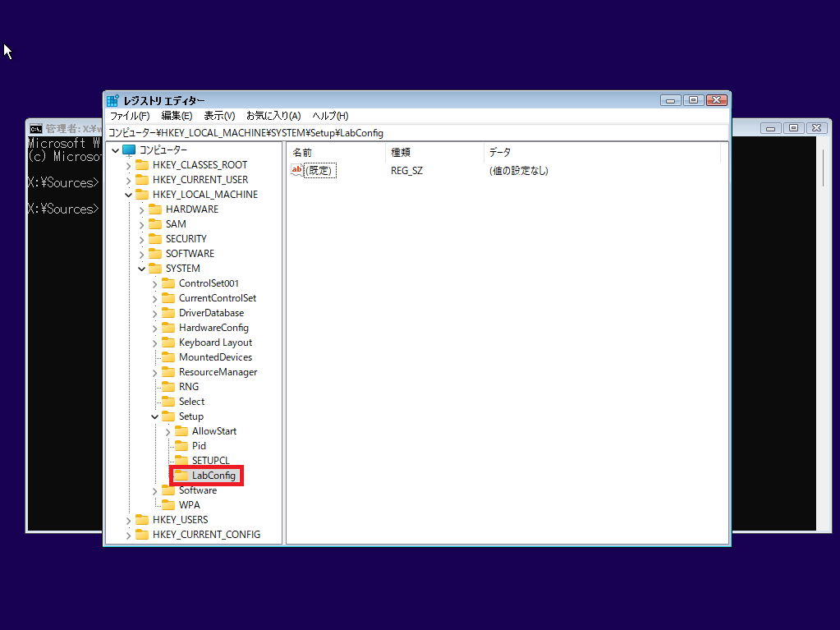840x630 pixels.
Task: Click the コンピューター computer icon
Action: [x=129, y=150]
